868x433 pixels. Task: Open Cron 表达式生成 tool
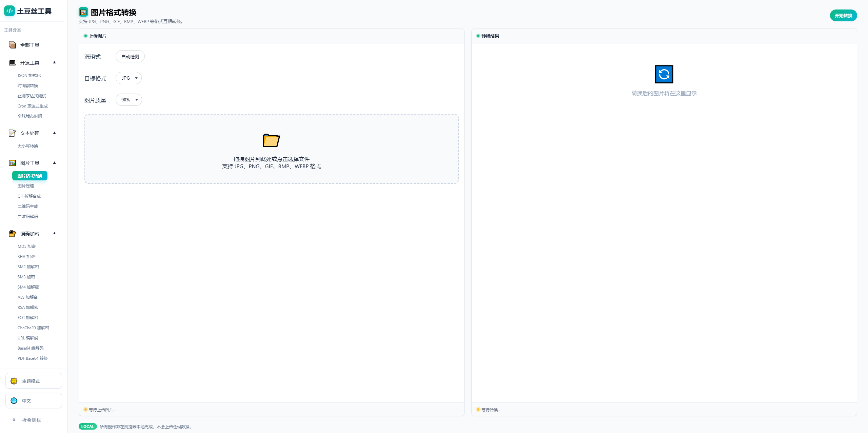33,106
